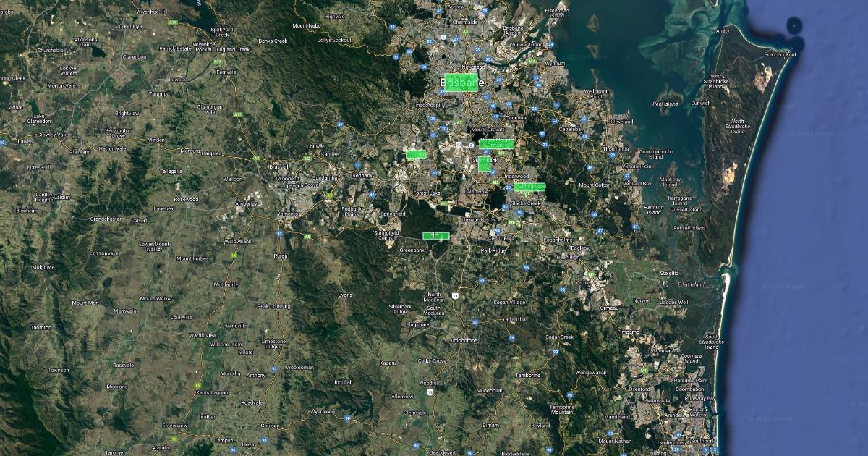Click the Mundoolun label
Screen dimensions: 868x456
[x=489, y=390]
